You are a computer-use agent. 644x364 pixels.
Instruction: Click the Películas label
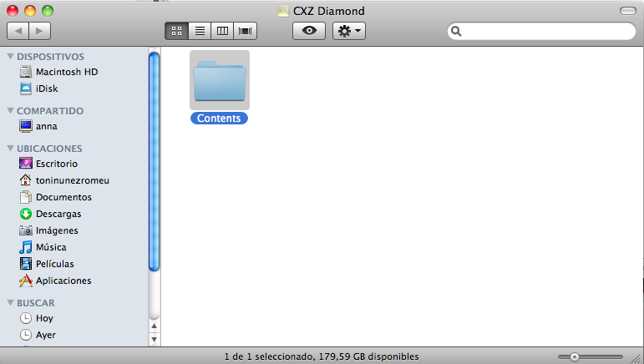click(x=54, y=264)
